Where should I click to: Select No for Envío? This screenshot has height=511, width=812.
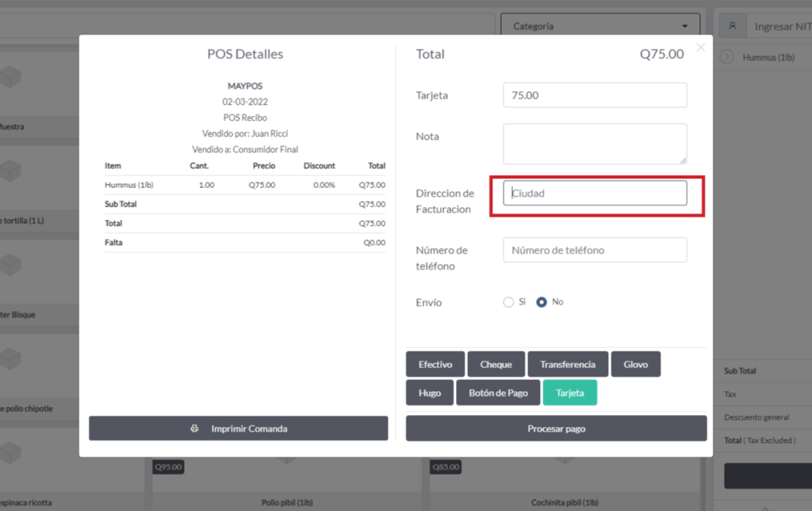tap(542, 302)
